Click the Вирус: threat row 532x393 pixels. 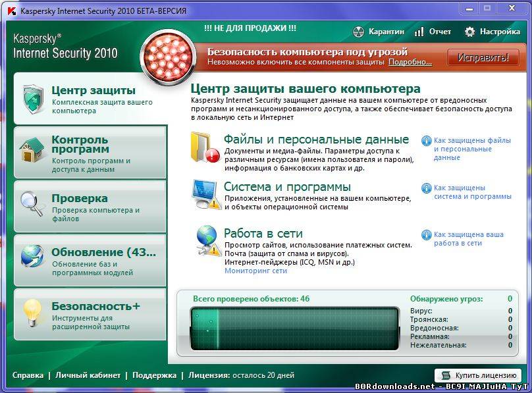coord(461,311)
